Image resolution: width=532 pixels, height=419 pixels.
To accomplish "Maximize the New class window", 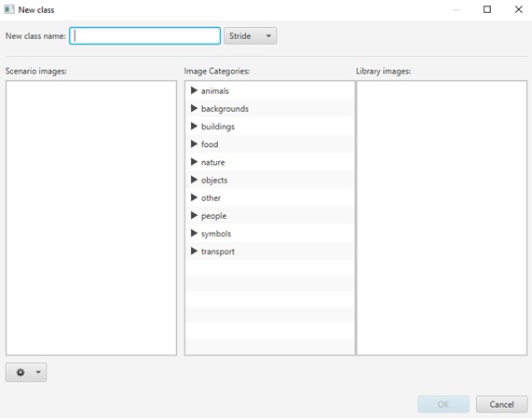I will (487, 9).
